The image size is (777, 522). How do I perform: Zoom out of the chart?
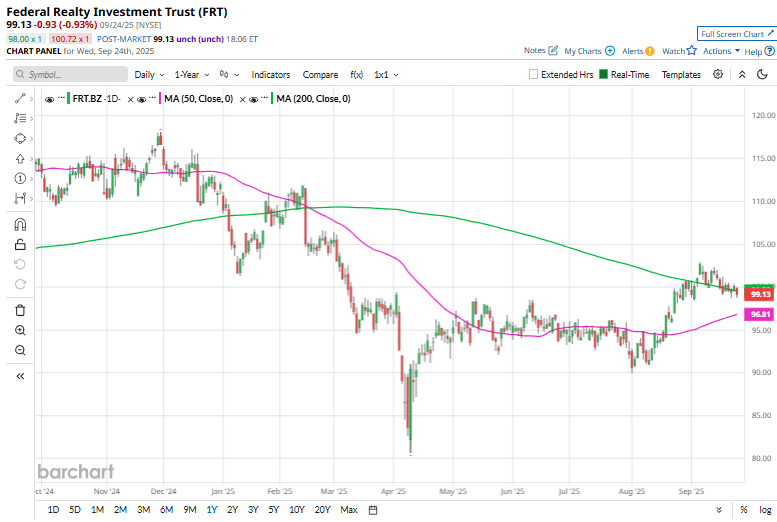[20, 350]
